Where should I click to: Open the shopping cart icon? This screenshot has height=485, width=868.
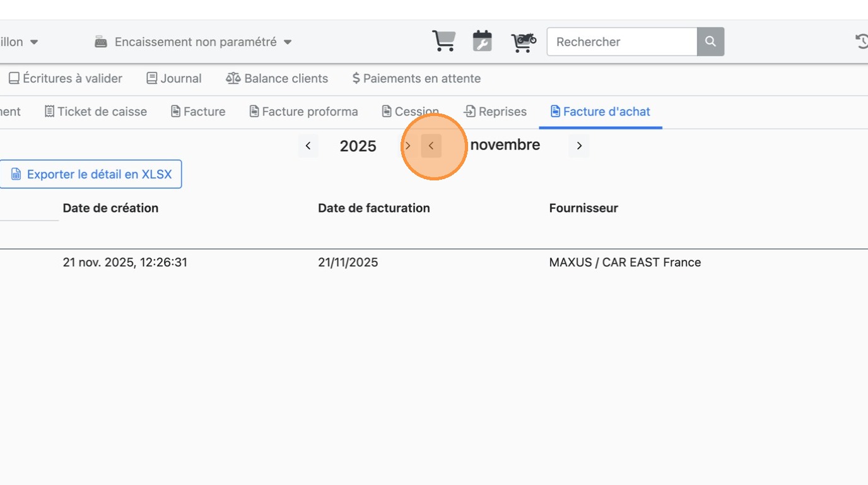point(443,42)
